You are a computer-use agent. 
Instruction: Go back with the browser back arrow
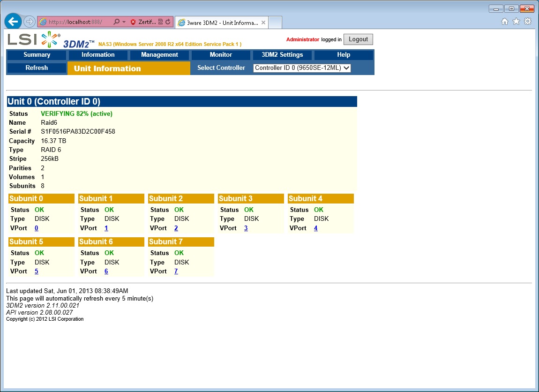[x=13, y=22]
